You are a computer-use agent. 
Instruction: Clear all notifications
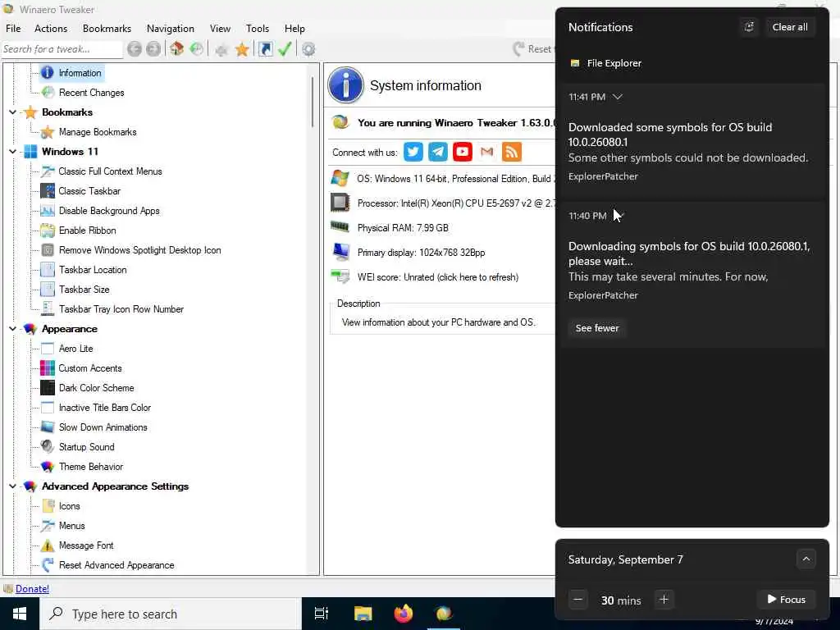click(x=790, y=27)
